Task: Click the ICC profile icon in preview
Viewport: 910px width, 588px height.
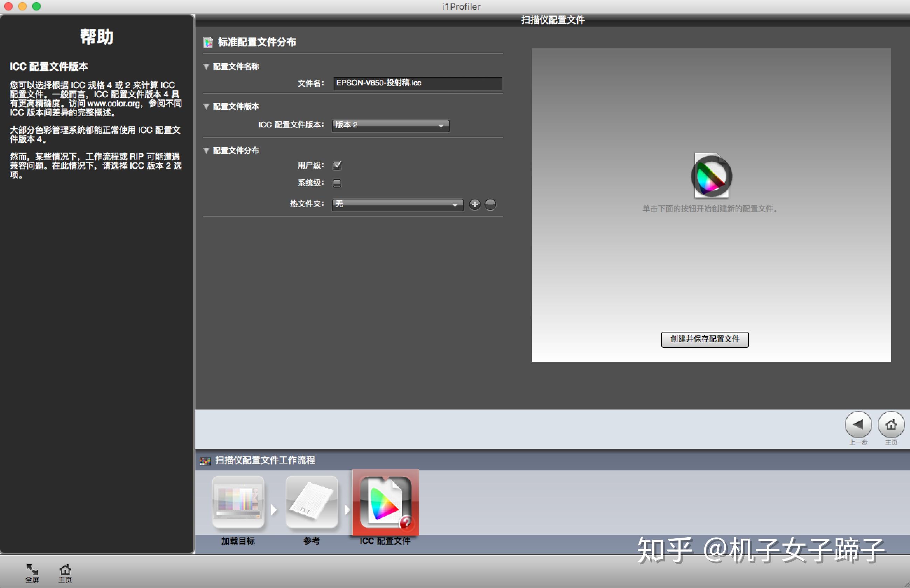Action: (x=711, y=176)
